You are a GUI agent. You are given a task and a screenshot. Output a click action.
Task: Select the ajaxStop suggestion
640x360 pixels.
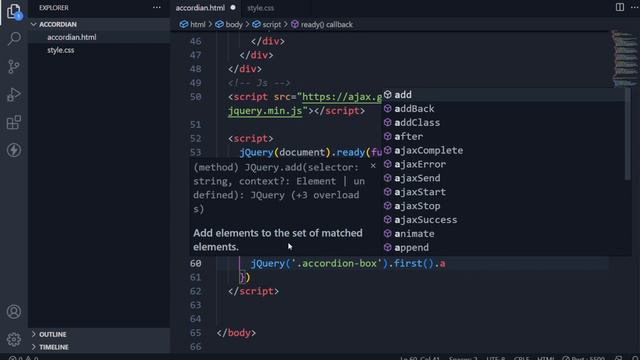pos(503,206)
